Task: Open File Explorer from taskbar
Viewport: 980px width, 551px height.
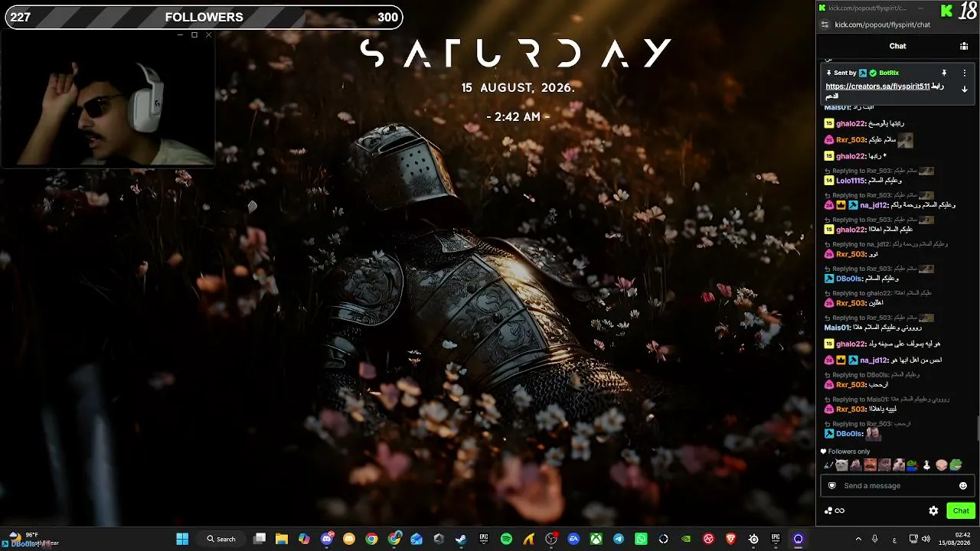Action: pyautogui.click(x=282, y=539)
